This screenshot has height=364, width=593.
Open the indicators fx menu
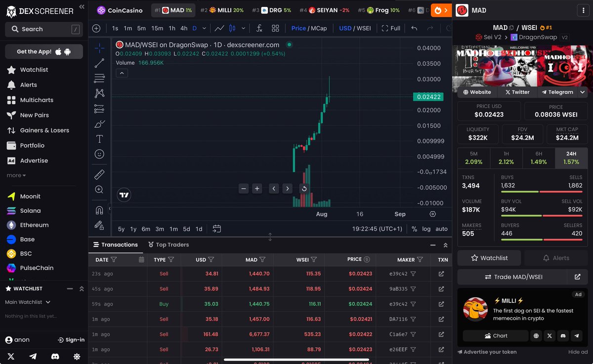coord(259,28)
